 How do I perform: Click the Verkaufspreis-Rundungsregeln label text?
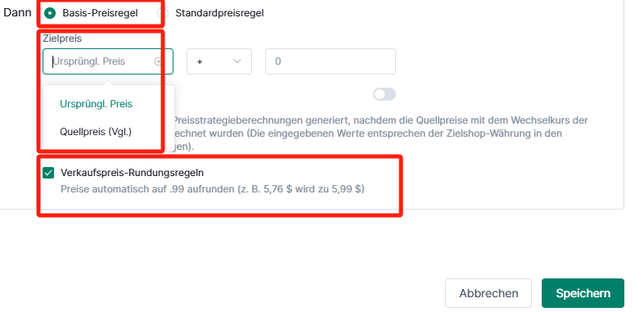click(133, 173)
